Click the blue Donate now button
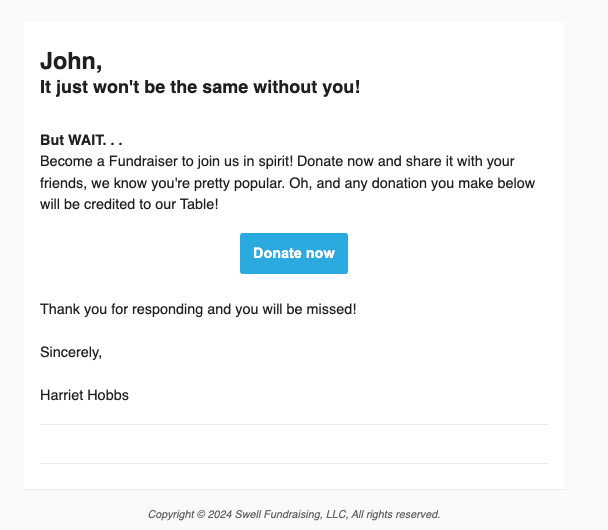This screenshot has width=608, height=530. click(x=294, y=253)
